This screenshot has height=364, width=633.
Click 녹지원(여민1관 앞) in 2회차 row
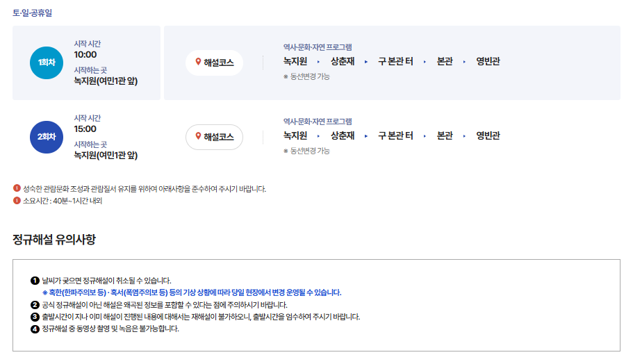(x=106, y=156)
